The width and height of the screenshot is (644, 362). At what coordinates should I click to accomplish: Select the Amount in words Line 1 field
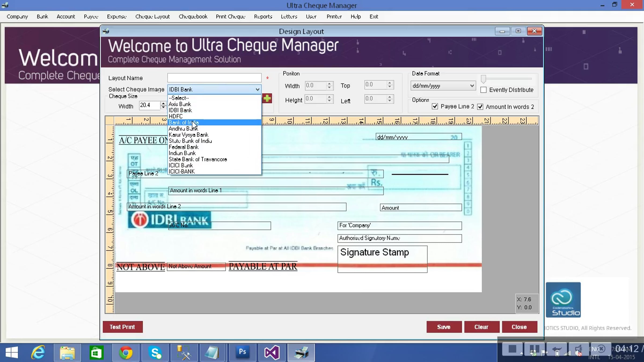pyautogui.click(x=276, y=191)
